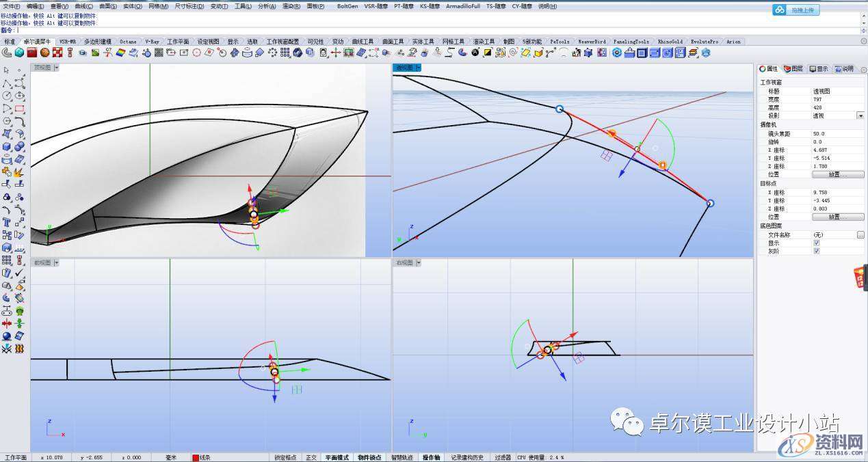The image size is (868, 462).
Task: Toggle the 灰阶 (grayscale) checkbox
Action: (x=816, y=251)
